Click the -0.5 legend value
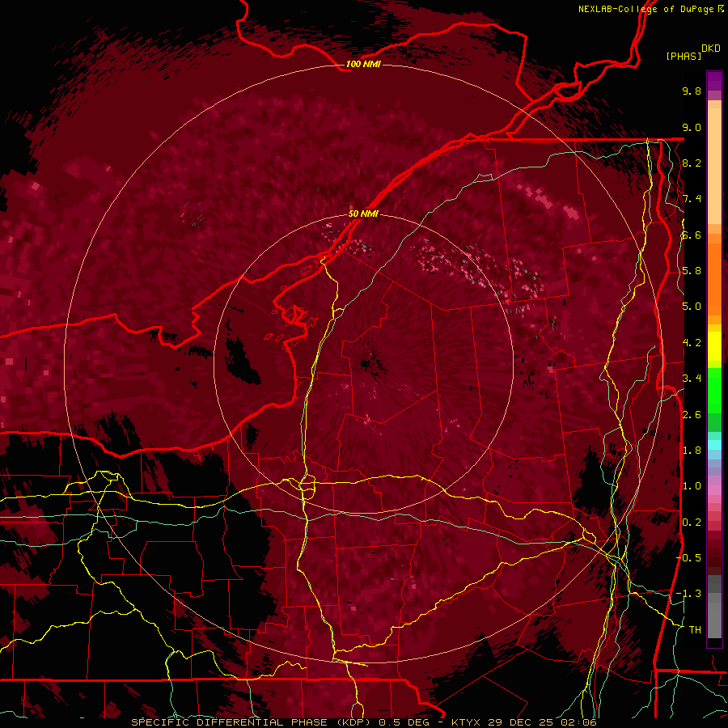Screen dimensions: 728x728 689,558
